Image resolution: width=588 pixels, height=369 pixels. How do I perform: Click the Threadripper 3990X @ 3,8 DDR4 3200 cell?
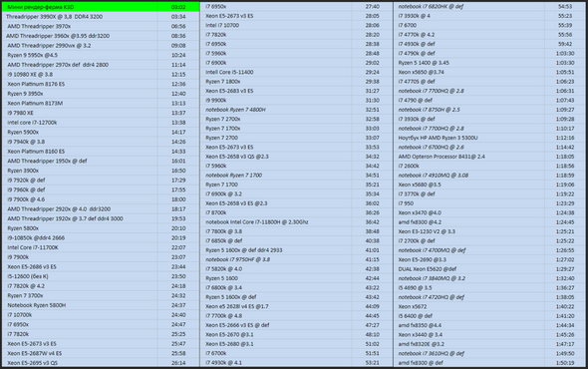pos(80,17)
